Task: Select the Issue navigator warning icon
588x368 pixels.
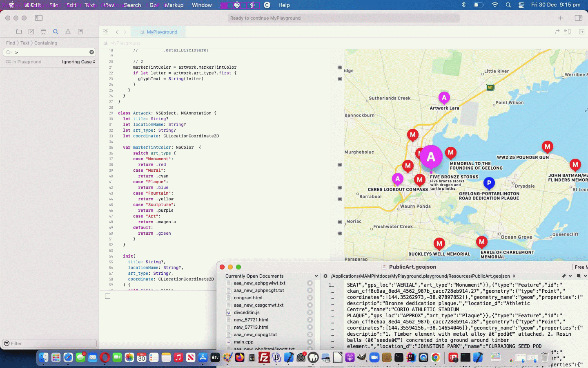Action: (x=68, y=31)
